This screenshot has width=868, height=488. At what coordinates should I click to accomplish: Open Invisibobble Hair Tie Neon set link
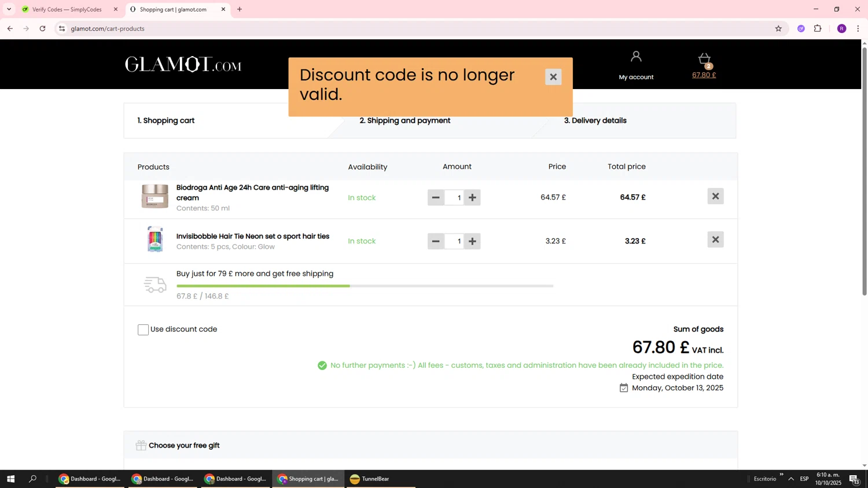(x=252, y=236)
